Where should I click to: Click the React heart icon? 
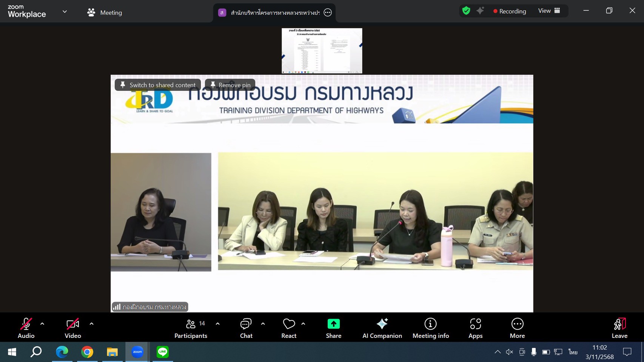click(x=289, y=328)
